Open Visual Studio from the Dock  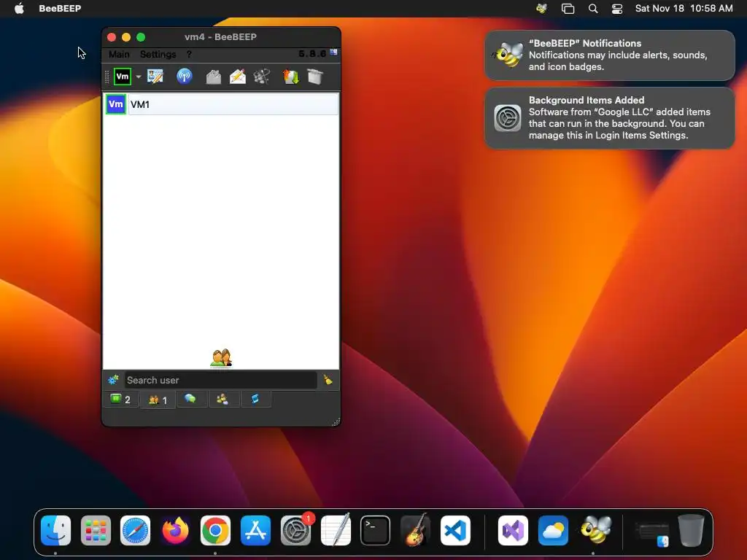pos(513,530)
